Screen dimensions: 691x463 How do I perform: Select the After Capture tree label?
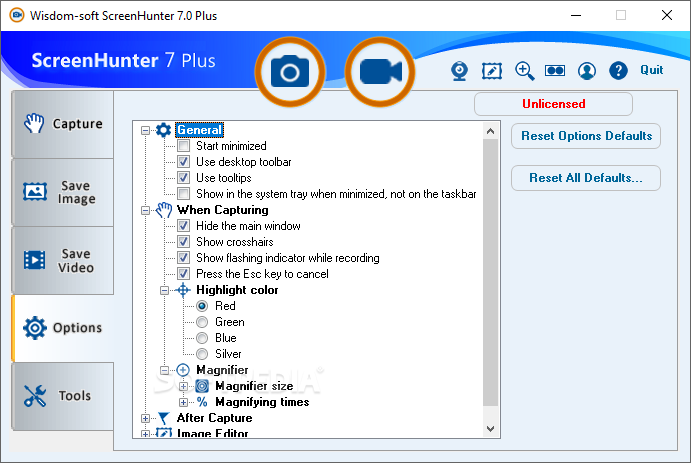click(215, 418)
